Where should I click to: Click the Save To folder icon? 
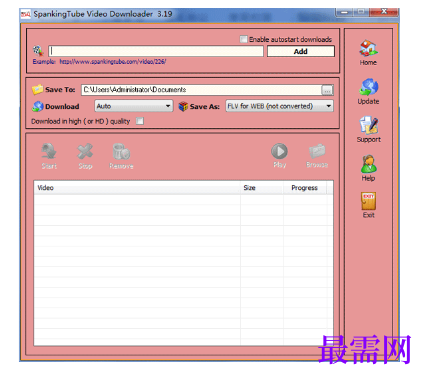(x=37, y=89)
